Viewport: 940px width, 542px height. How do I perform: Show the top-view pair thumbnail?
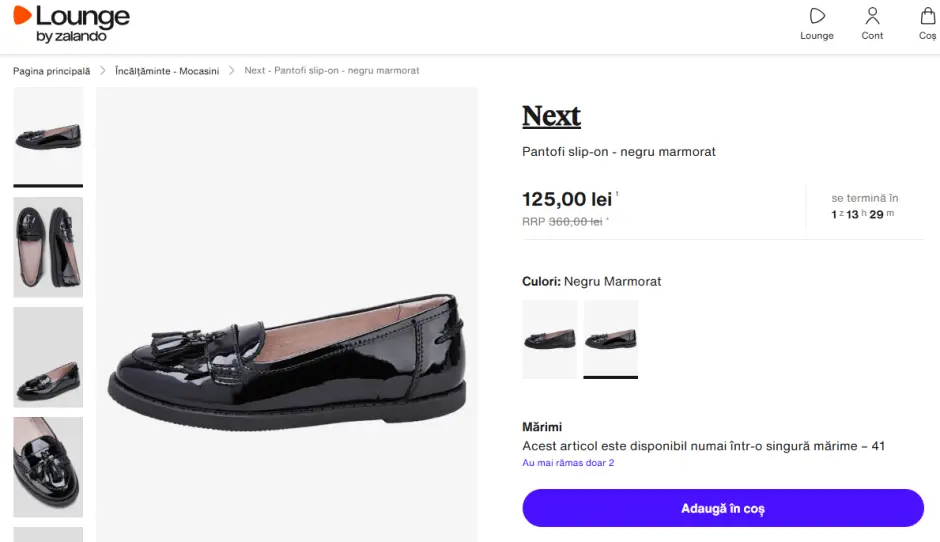tap(48, 247)
